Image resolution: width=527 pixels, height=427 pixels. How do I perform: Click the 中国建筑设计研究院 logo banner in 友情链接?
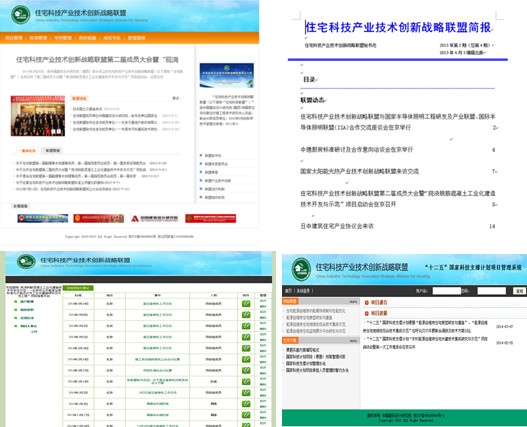[155, 219]
